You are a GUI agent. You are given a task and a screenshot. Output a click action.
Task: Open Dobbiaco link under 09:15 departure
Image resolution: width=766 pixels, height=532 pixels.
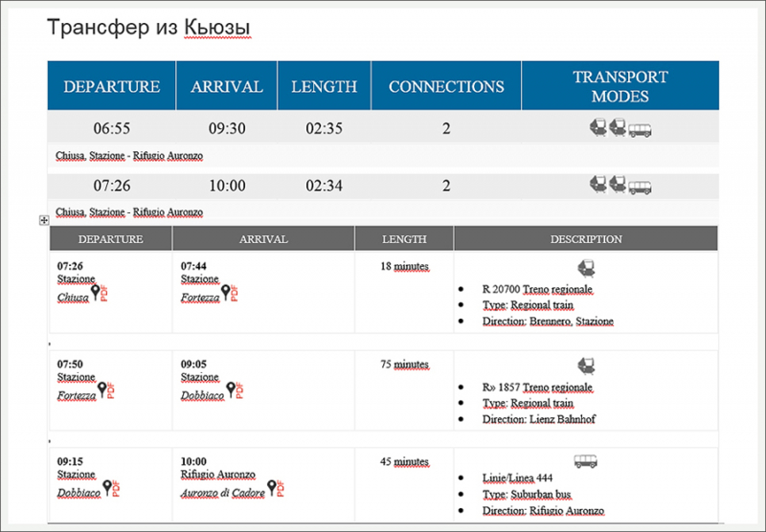click(79, 493)
